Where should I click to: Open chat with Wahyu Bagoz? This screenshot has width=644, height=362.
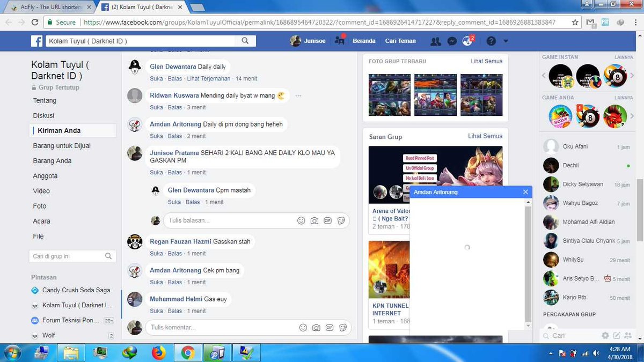tap(587, 203)
